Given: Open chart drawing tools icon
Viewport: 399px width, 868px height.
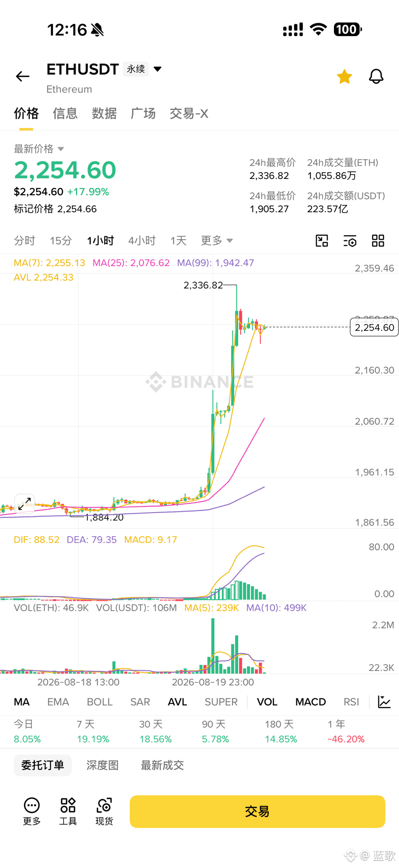Looking at the screenshot, I should click(x=322, y=241).
